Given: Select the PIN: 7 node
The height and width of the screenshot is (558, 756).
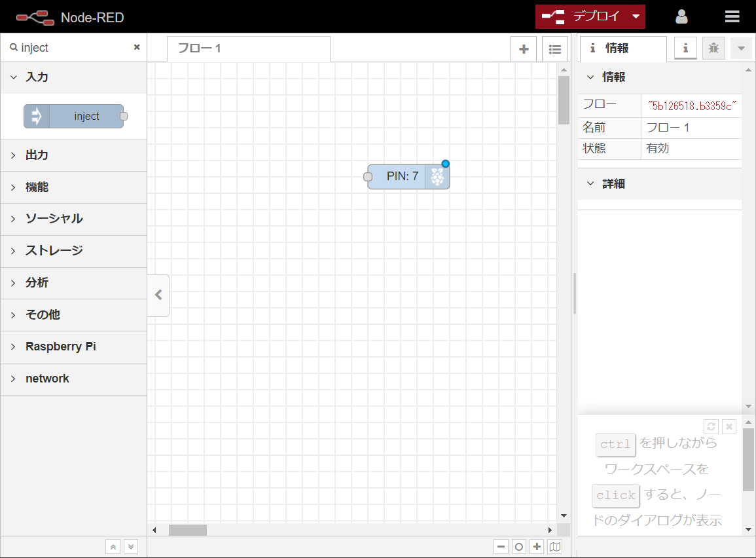Looking at the screenshot, I should point(409,177).
